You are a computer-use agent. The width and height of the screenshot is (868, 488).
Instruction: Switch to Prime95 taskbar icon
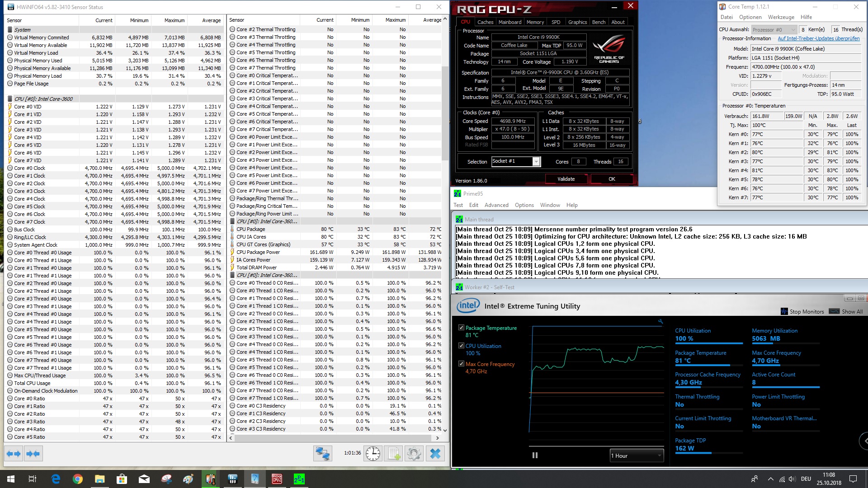tap(299, 479)
